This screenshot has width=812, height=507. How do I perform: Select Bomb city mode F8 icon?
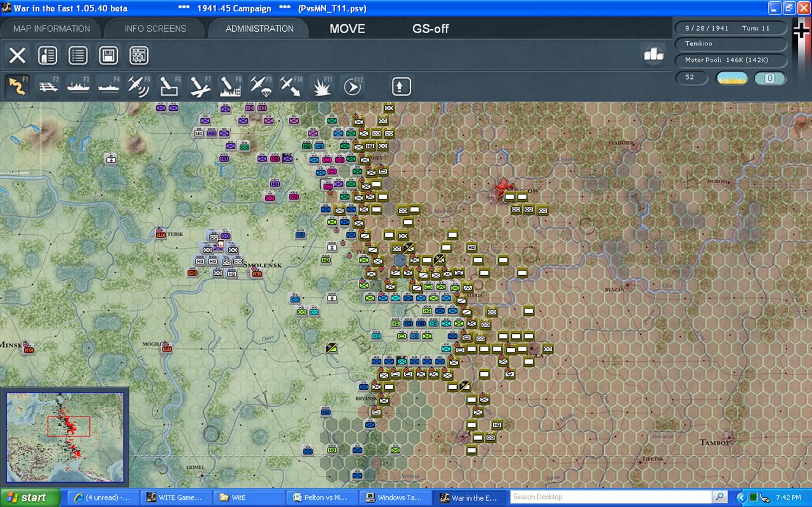point(230,87)
